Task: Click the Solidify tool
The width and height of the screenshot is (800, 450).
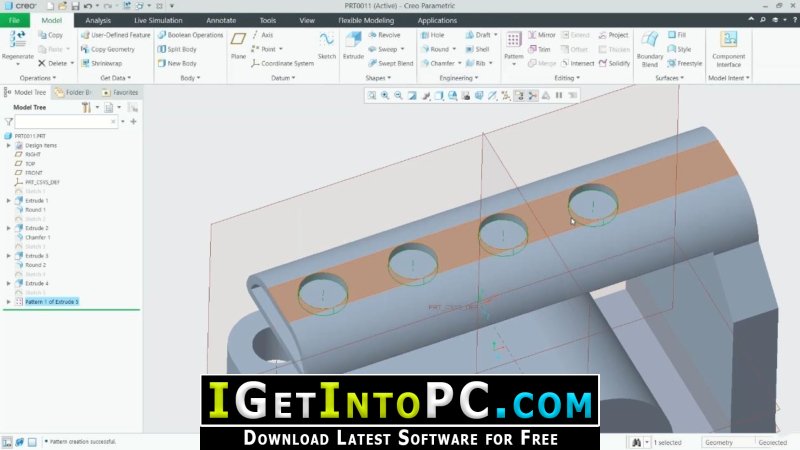Action: pyautogui.click(x=614, y=64)
